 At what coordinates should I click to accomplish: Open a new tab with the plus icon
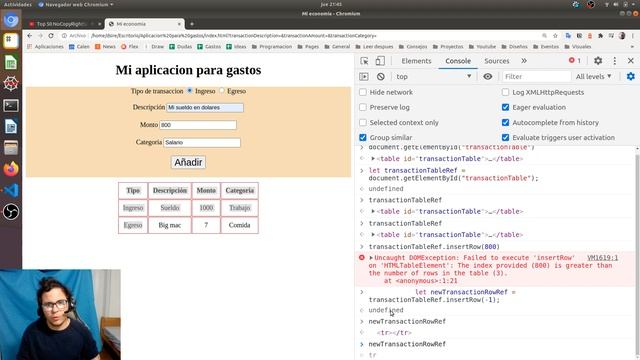coord(192,24)
